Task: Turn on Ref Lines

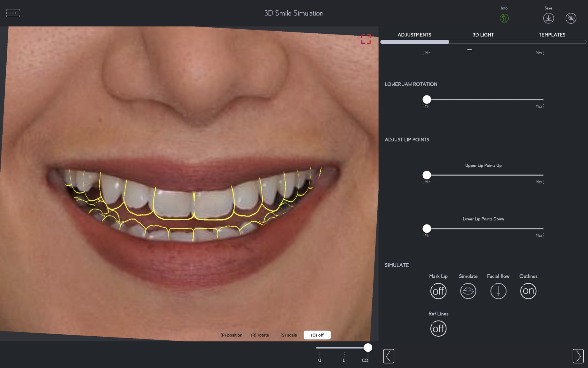Action: (x=438, y=328)
